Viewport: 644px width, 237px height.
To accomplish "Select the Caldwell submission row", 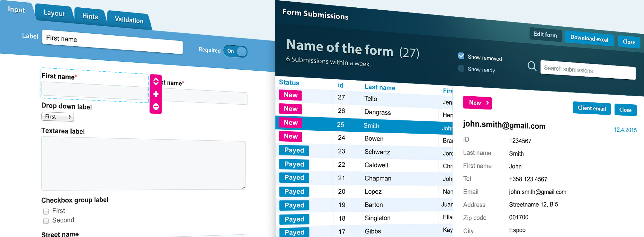I will [364, 165].
